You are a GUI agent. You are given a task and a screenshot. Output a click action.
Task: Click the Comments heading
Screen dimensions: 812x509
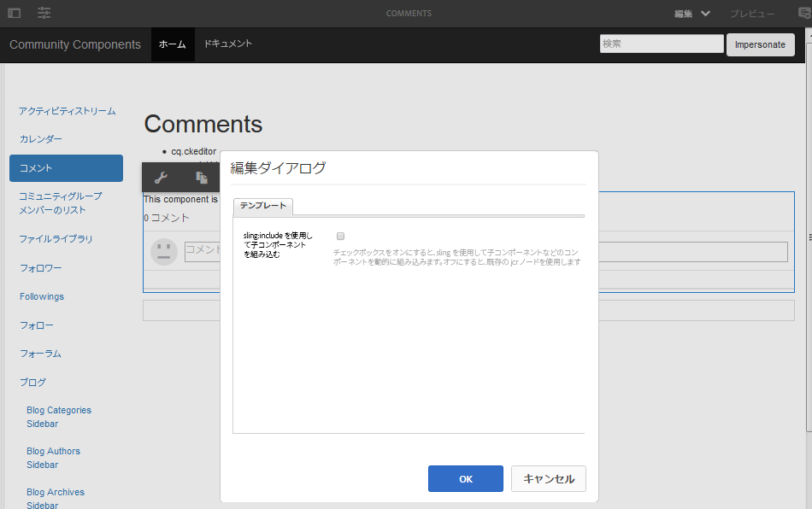(203, 124)
